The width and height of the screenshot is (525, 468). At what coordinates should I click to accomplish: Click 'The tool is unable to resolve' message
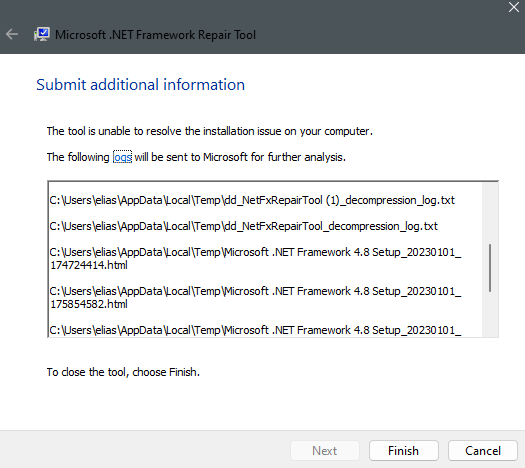pos(210,131)
